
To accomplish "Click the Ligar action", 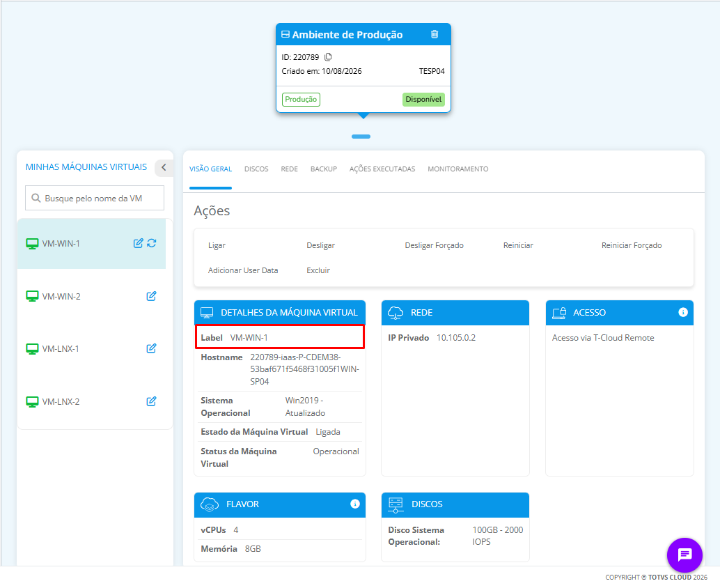I will click(217, 245).
